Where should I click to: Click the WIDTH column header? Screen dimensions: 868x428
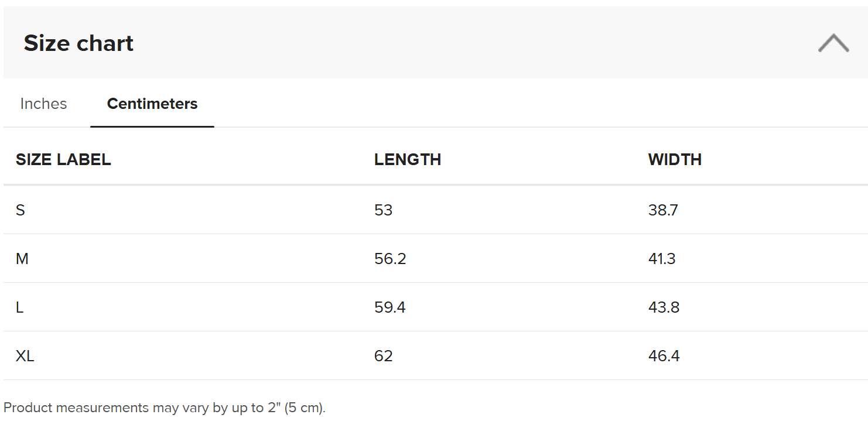click(x=675, y=159)
